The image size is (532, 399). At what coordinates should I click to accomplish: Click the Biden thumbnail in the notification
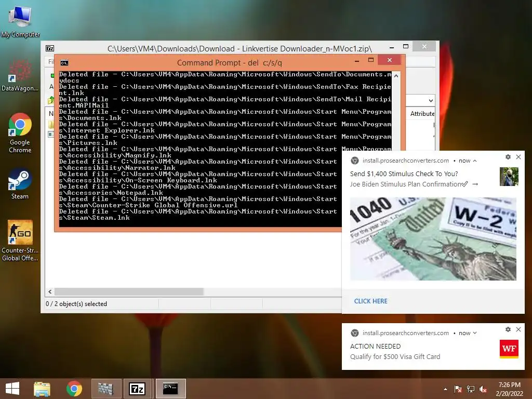[509, 177]
